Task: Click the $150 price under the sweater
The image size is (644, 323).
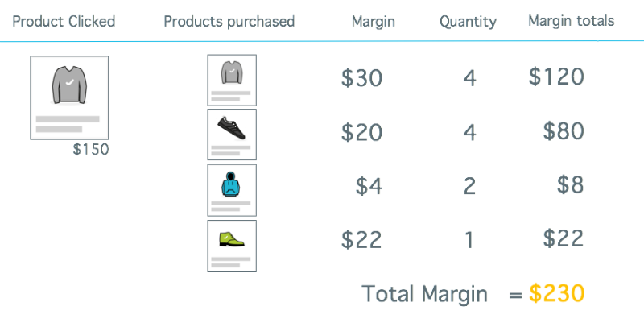Action: (90, 149)
